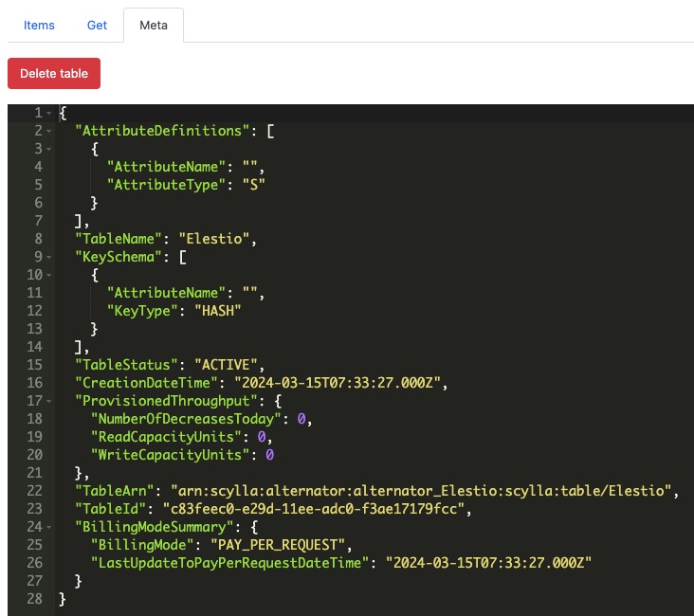Click the "ReadCapacityUnits" key
The image size is (694, 616).
167,437
